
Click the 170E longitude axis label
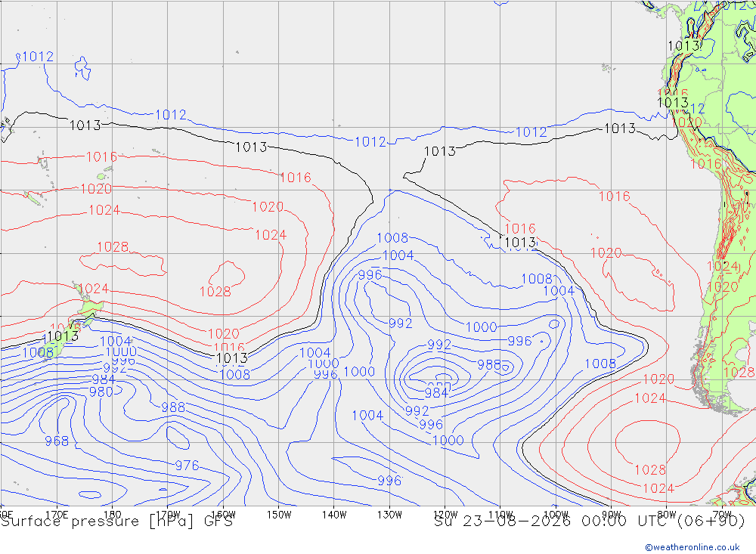(x=57, y=515)
